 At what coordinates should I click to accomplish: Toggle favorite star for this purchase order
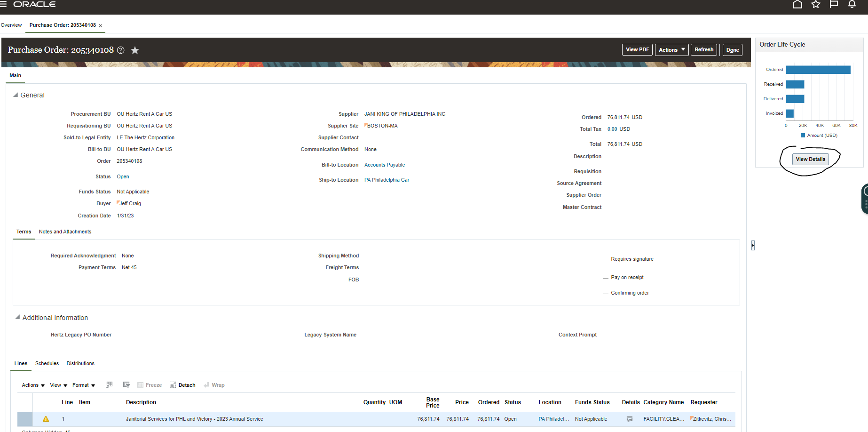pos(135,50)
